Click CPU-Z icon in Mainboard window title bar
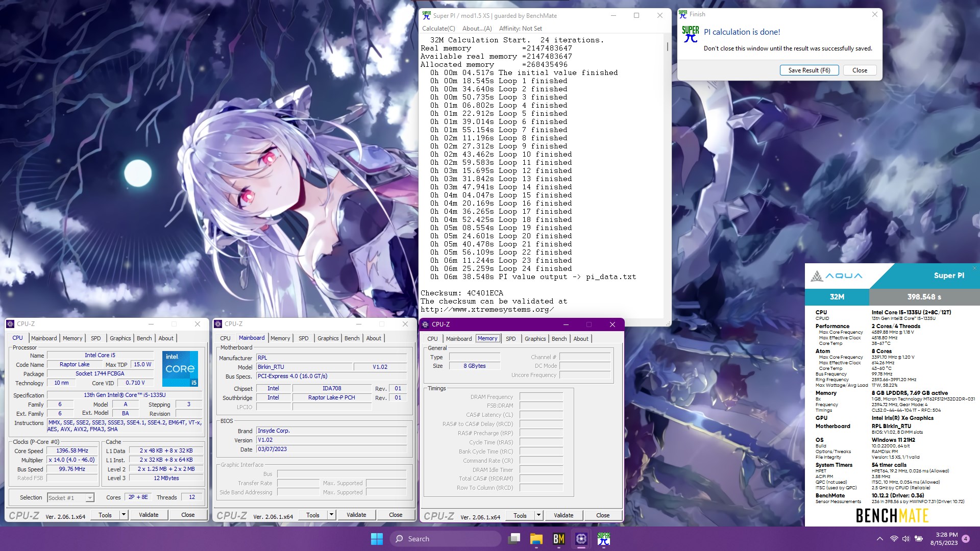The width and height of the screenshot is (980, 551). click(x=218, y=324)
